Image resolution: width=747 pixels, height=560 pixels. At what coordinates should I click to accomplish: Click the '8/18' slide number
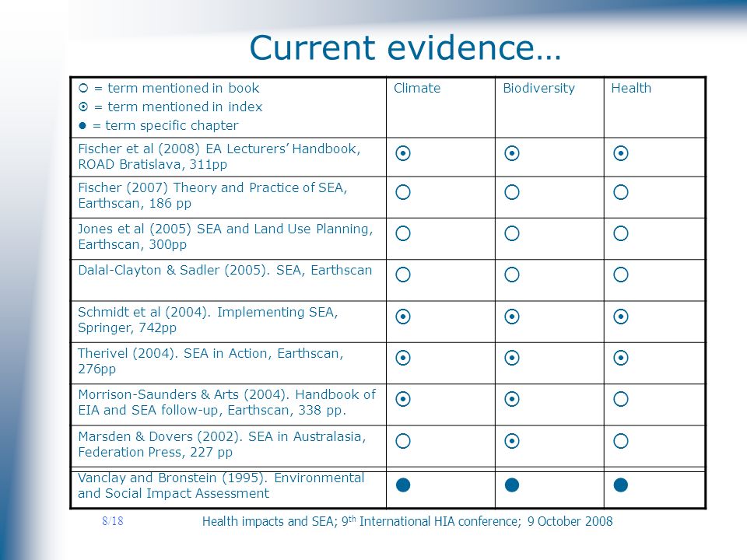tap(112, 521)
